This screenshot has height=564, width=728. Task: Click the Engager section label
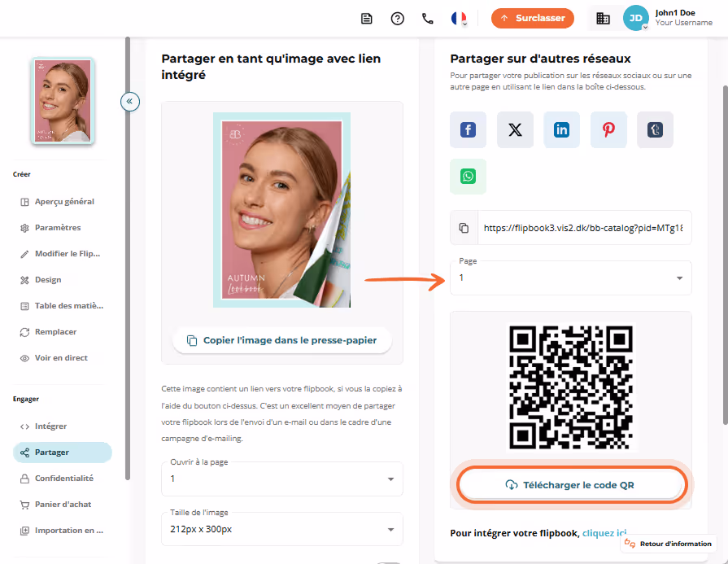tap(26, 399)
